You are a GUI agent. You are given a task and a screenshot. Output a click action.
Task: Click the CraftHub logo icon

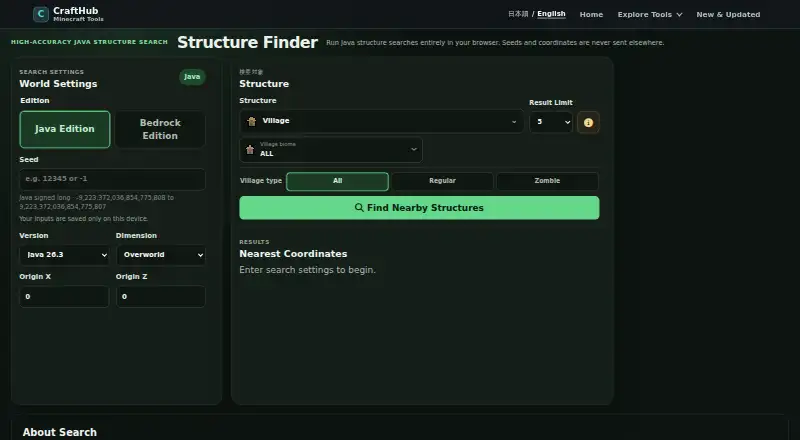tap(41, 14)
